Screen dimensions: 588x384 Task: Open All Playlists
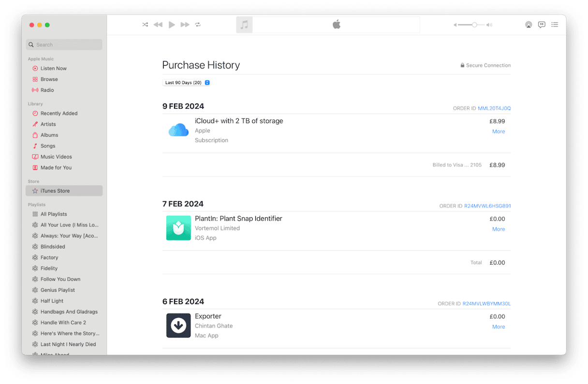pyautogui.click(x=64, y=214)
